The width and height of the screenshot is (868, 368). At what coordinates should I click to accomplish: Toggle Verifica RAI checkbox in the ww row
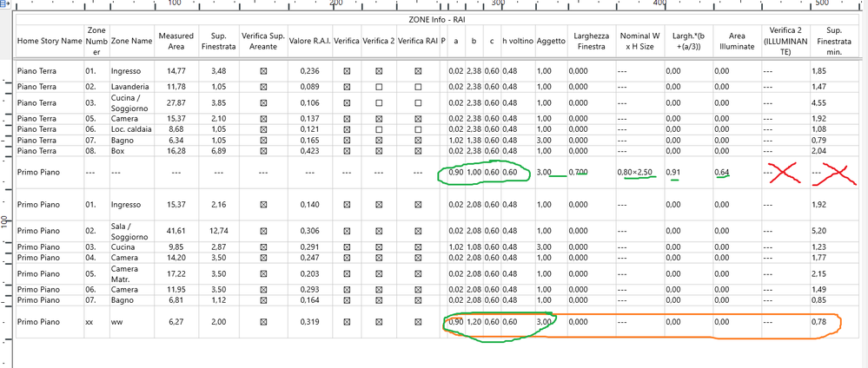point(418,322)
